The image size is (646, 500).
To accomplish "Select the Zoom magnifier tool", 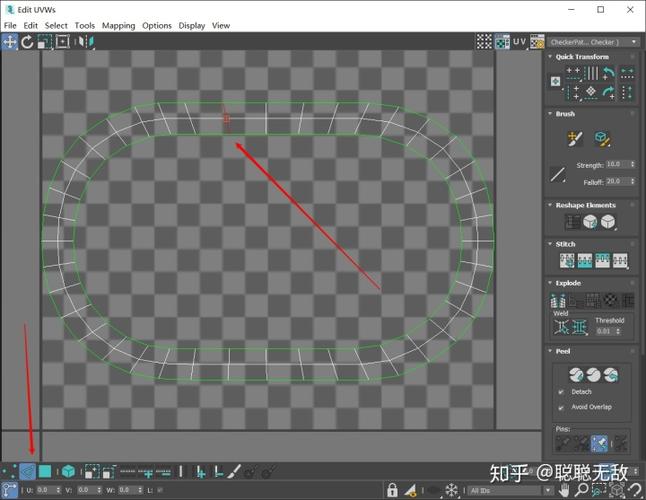I will pyautogui.click(x=581, y=490).
